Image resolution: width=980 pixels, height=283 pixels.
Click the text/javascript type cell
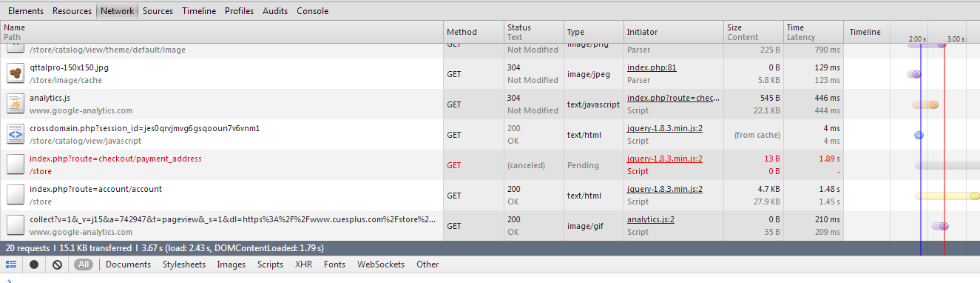[x=593, y=104]
